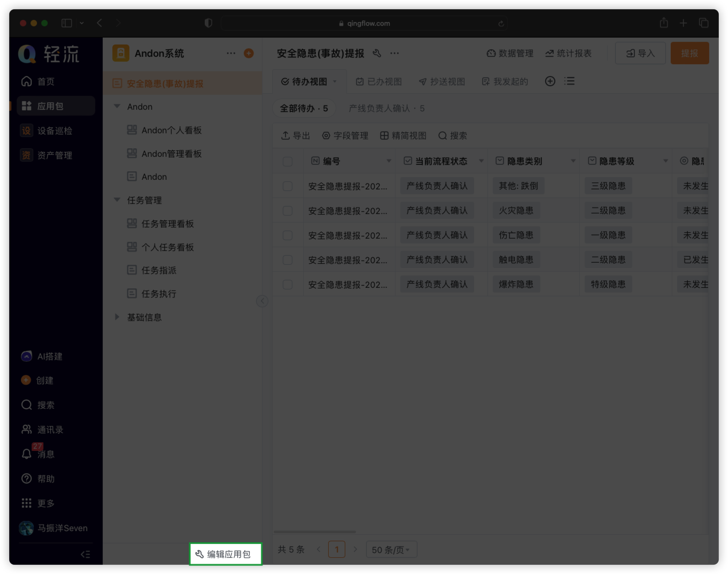This screenshot has width=728, height=574.
Task: Click the orange 创建 plus icon
Action: (26, 380)
